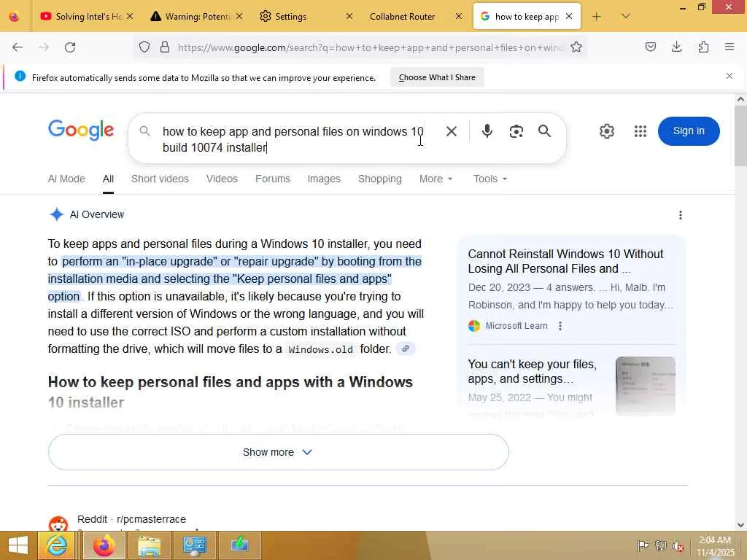The width and height of the screenshot is (747, 560).
Task: Open the Pocket save icon
Action: 651,47
